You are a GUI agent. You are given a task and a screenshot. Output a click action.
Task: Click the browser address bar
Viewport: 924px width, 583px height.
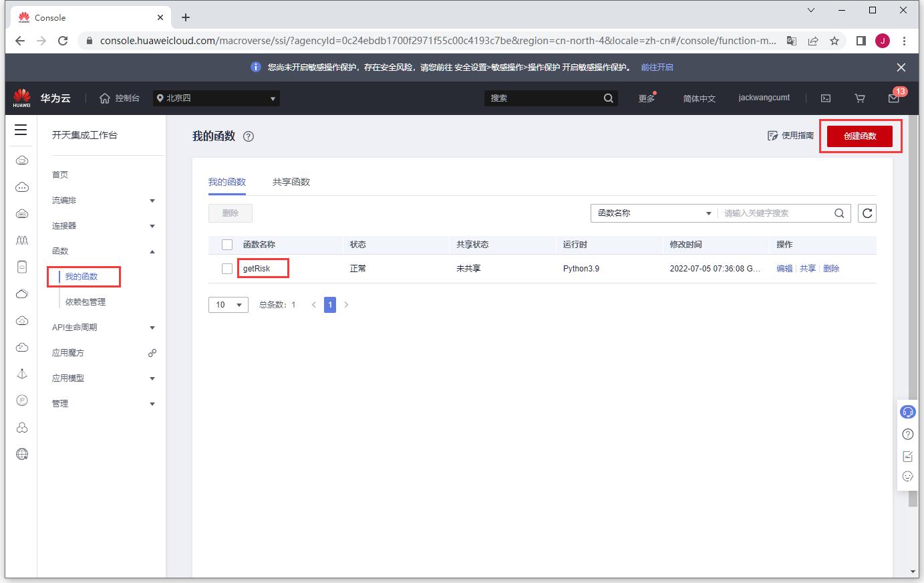(x=438, y=41)
